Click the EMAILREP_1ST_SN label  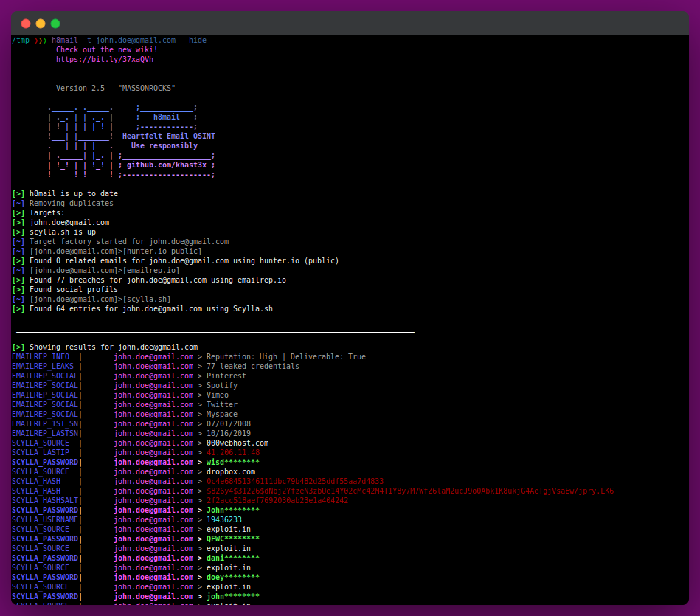45,423
